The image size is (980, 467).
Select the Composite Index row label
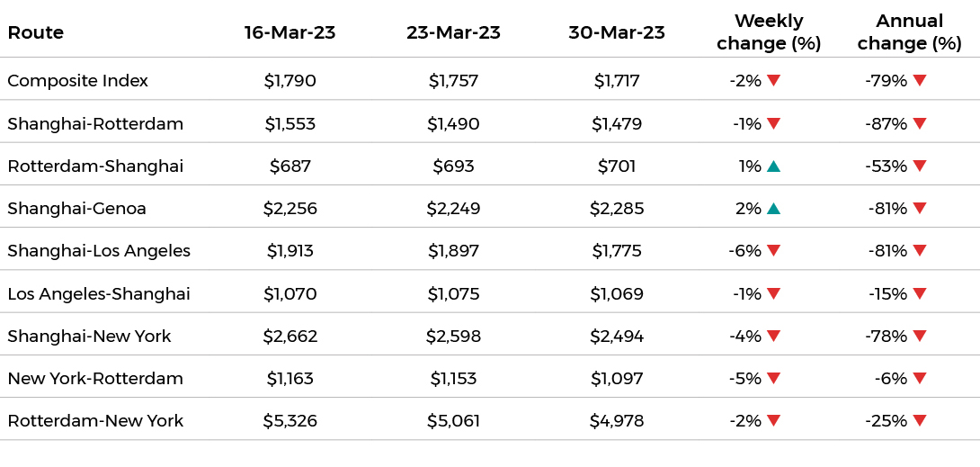click(77, 81)
